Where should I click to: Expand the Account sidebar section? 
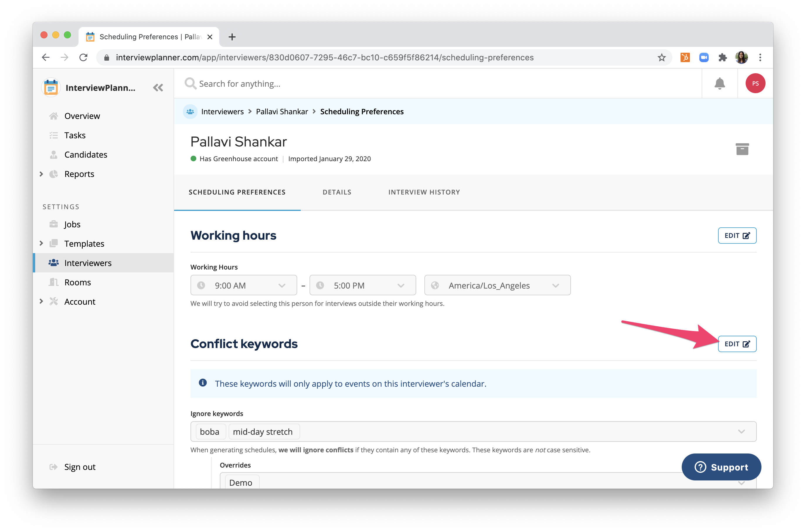pyautogui.click(x=41, y=301)
